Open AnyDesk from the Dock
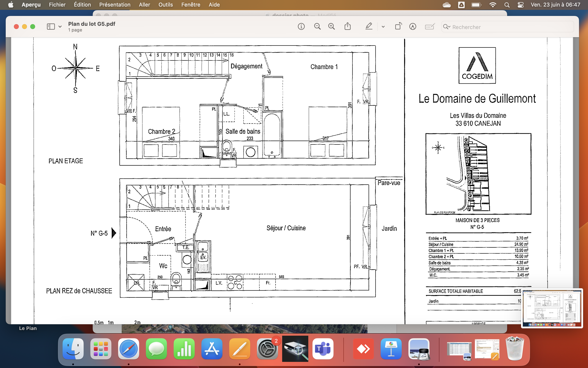 (363, 349)
